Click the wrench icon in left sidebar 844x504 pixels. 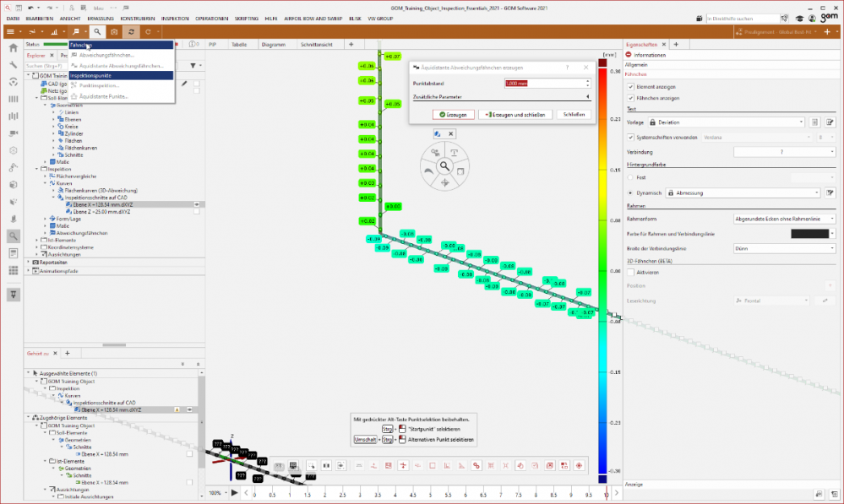14,65
